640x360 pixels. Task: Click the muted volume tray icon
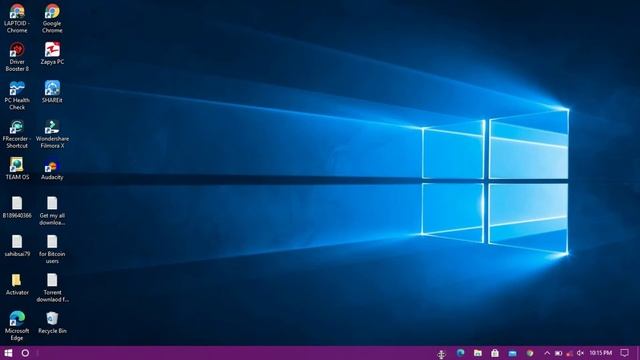pos(580,353)
